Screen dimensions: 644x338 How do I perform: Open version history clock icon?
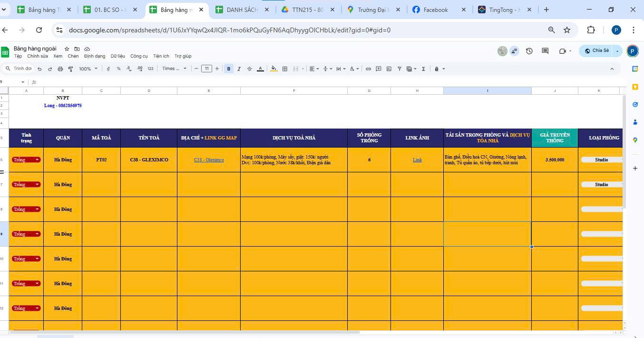point(529,51)
